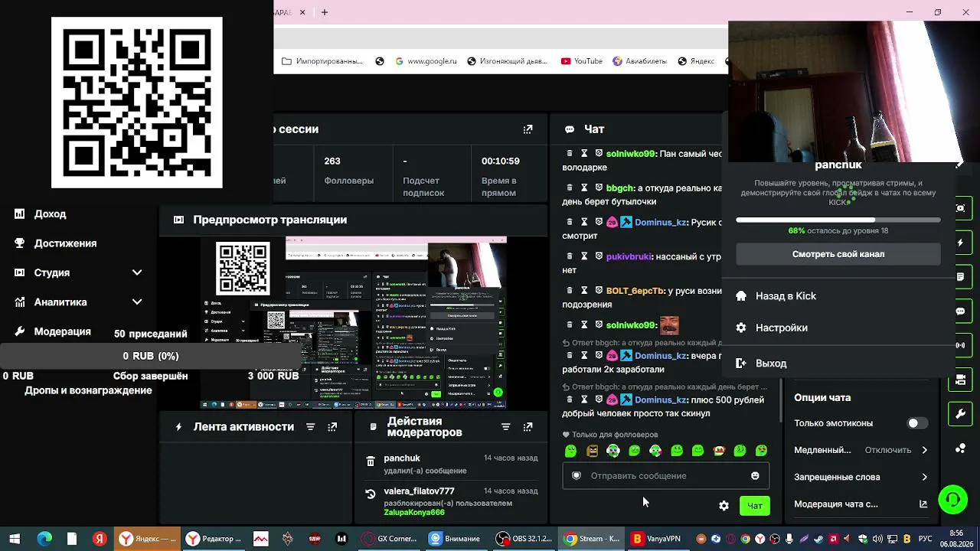Open chat settings gear below message box
Image resolution: width=980 pixels, height=551 pixels.
coord(724,506)
